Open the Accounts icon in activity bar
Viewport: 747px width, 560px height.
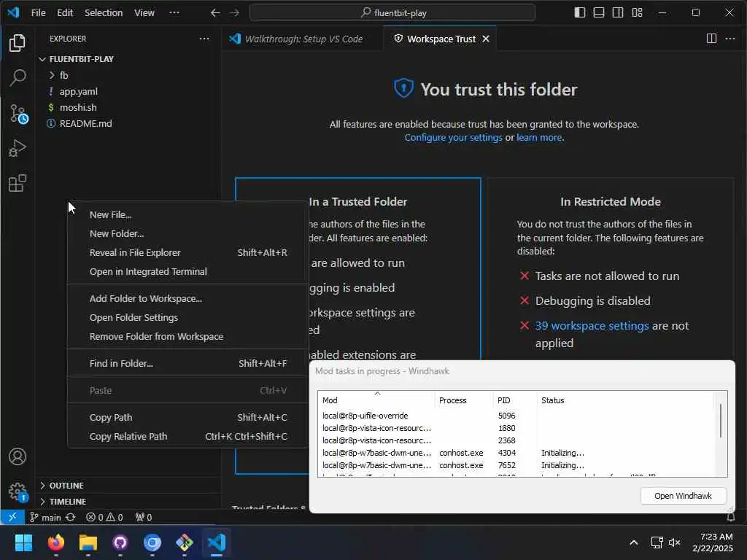(x=18, y=456)
